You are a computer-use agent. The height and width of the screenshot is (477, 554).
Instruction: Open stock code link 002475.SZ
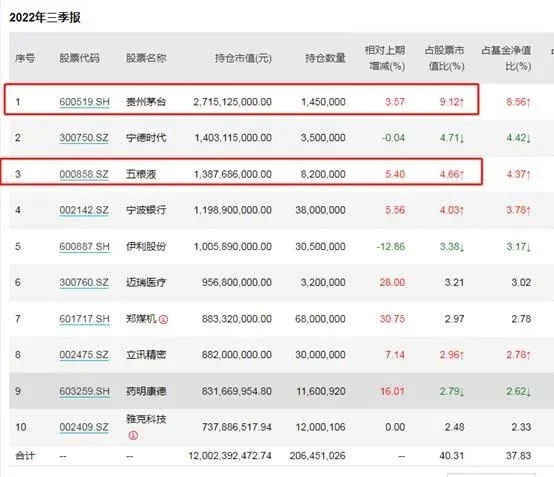84,355
